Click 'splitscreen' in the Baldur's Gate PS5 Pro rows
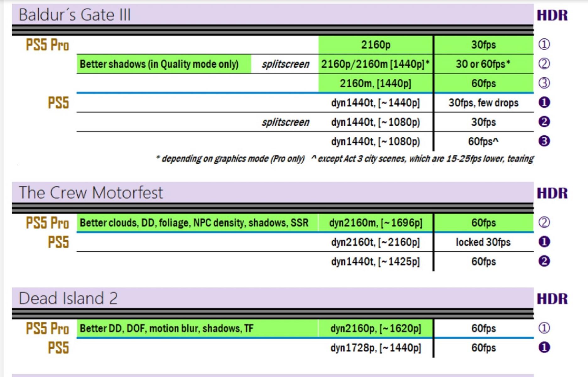Viewport: 588px width, 377px height. tap(285, 64)
